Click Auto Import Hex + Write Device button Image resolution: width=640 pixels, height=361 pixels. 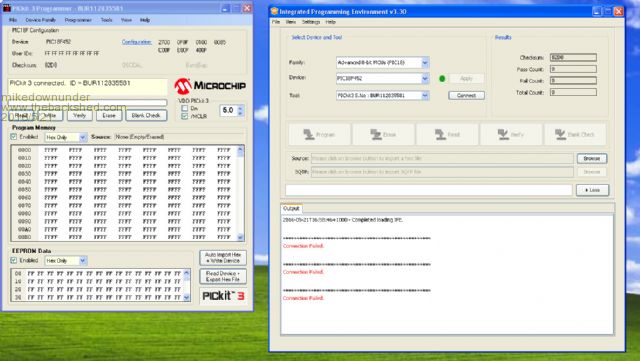tap(223, 258)
